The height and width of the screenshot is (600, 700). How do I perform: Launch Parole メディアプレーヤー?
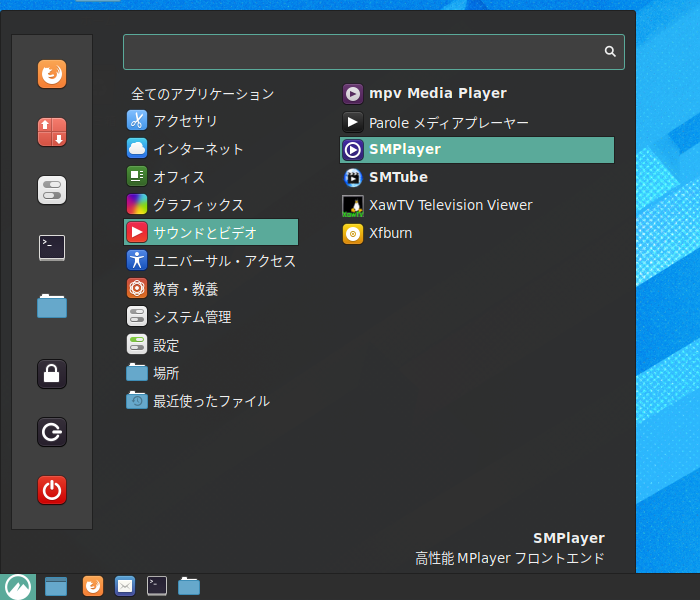coord(477,122)
